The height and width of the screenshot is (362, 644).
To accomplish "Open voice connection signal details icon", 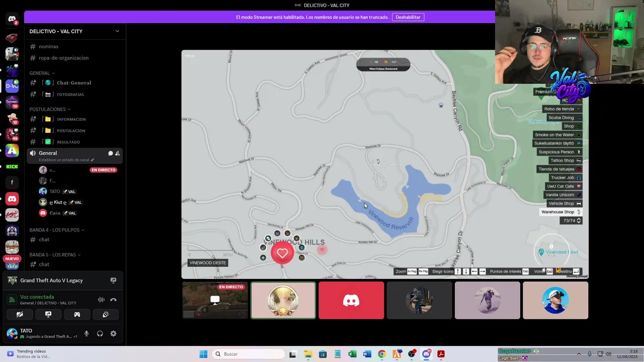I will click(x=12, y=300).
